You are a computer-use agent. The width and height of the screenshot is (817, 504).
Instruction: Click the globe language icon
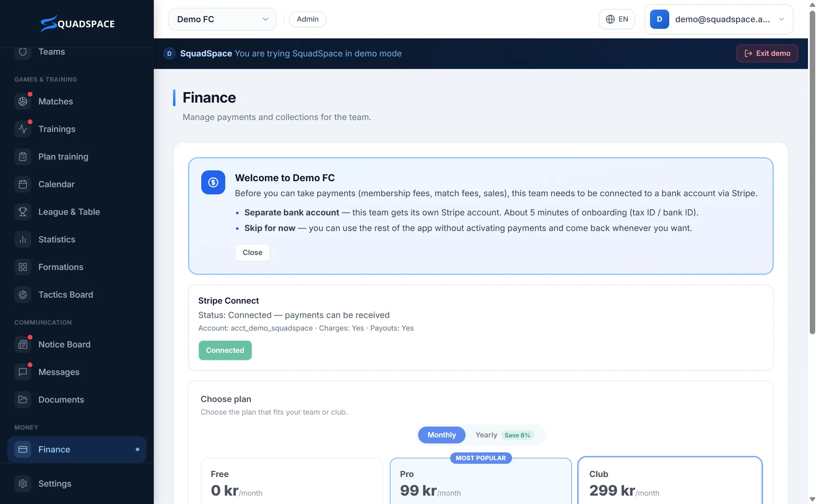point(610,19)
